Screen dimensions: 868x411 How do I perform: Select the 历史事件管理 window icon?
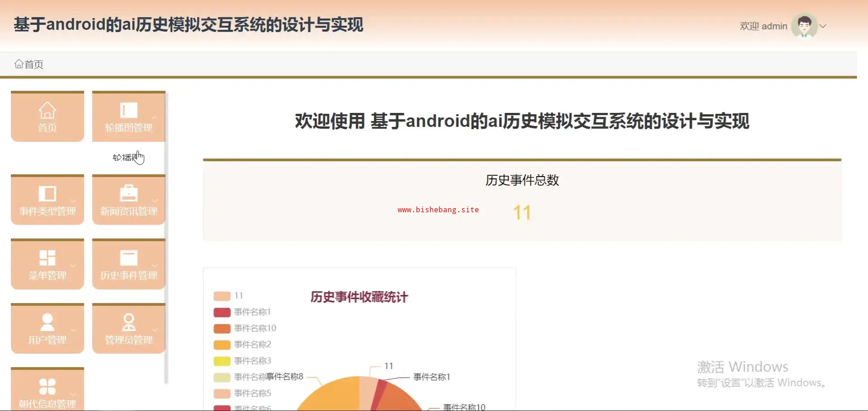point(129,258)
